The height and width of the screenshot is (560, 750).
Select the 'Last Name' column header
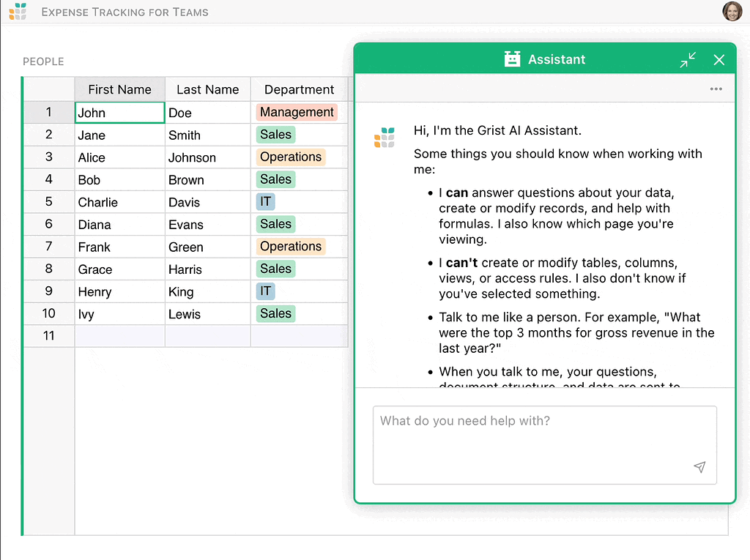207,89
